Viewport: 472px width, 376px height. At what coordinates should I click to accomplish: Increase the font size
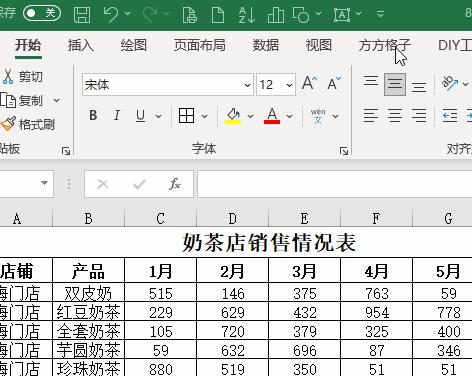click(x=309, y=83)
